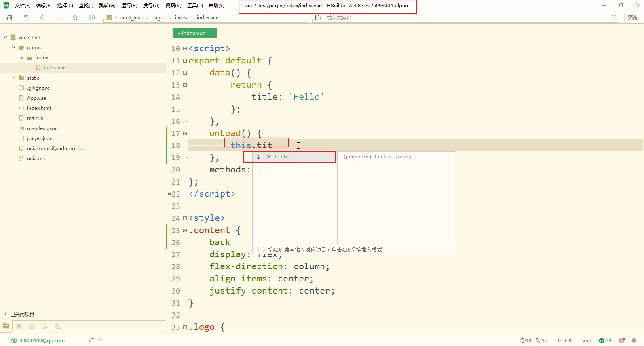Expand the static folder
Image resolution: width=644 pixels, height=346 pixels.
tap(13, 78)
